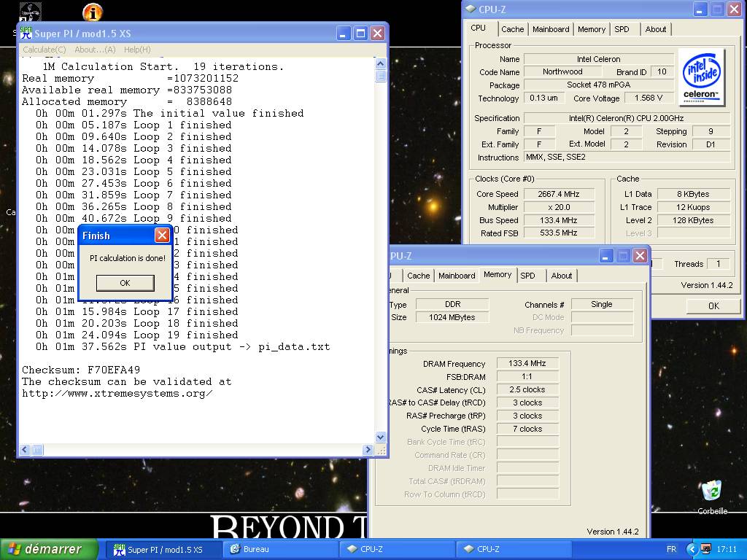Open the Calculate(C) menu in Super PI
The height and width of the screenshot is (560, 747).
[x=44, y=50]
